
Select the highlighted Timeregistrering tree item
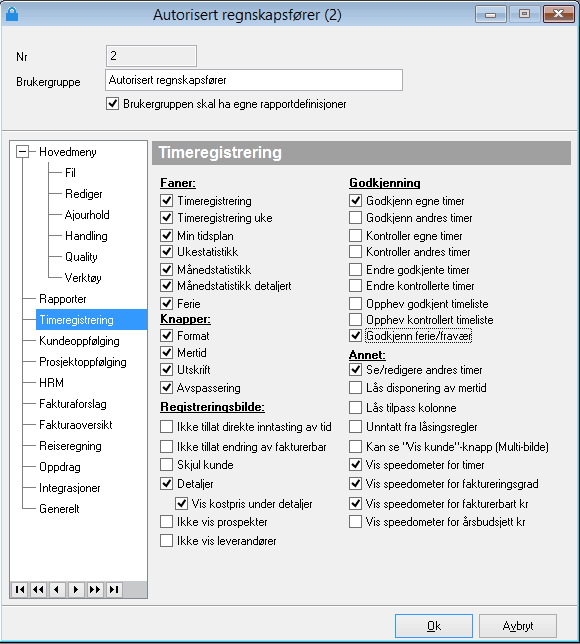(91, 320)
